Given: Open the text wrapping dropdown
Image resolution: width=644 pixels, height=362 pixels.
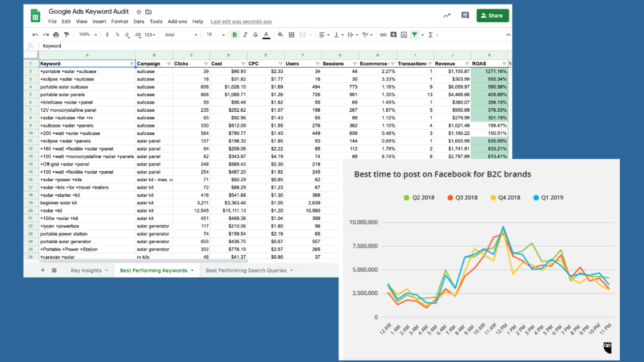Looking at the screenshot, I should point(352,35).
